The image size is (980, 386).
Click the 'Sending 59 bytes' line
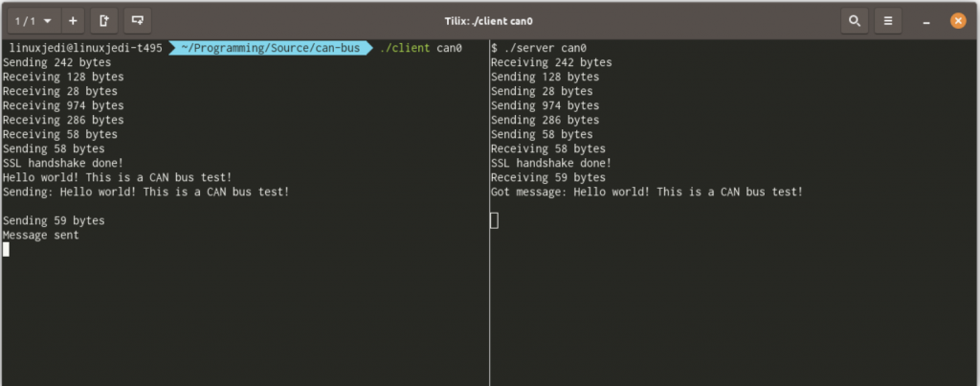pos(54,221)
